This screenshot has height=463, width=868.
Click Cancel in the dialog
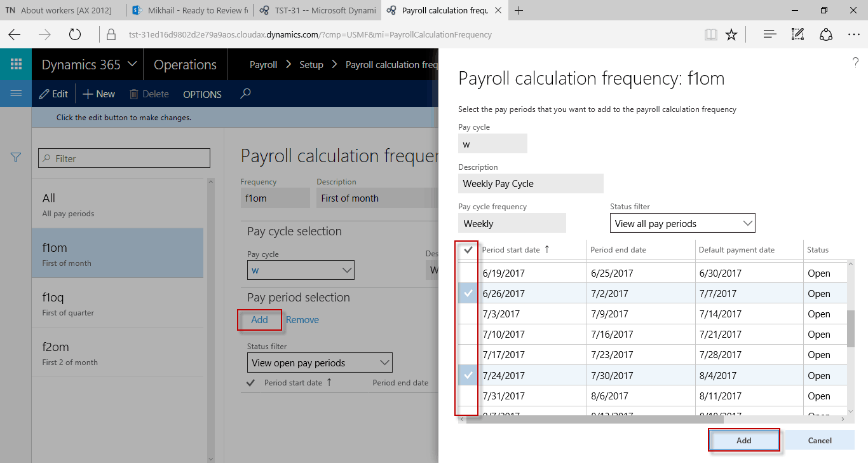(820, 440)
